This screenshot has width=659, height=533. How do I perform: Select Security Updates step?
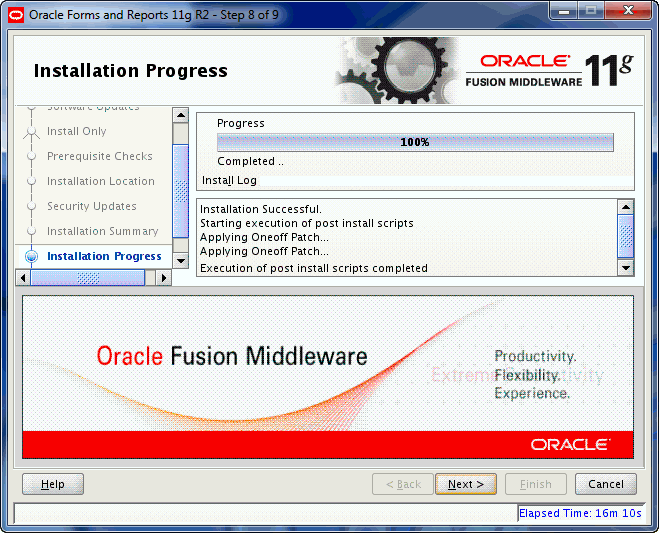point(92,206)
